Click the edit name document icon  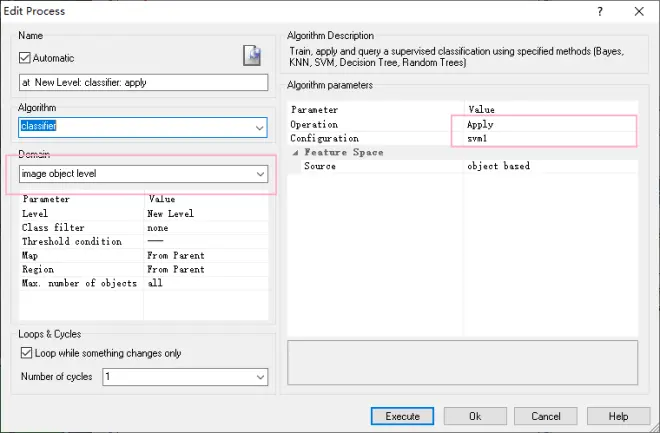[x=252, y=56]
